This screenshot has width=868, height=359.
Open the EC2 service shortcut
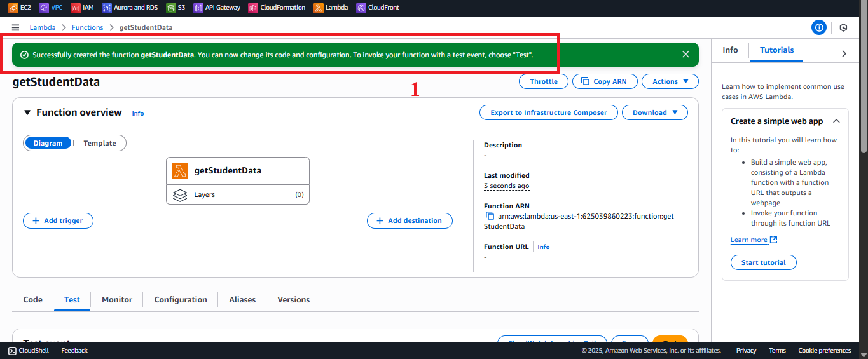[18, 8]
